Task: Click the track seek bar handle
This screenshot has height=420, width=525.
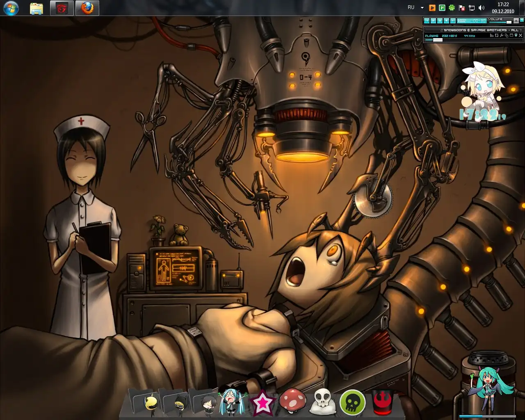Action: click(x=438, y=40)
